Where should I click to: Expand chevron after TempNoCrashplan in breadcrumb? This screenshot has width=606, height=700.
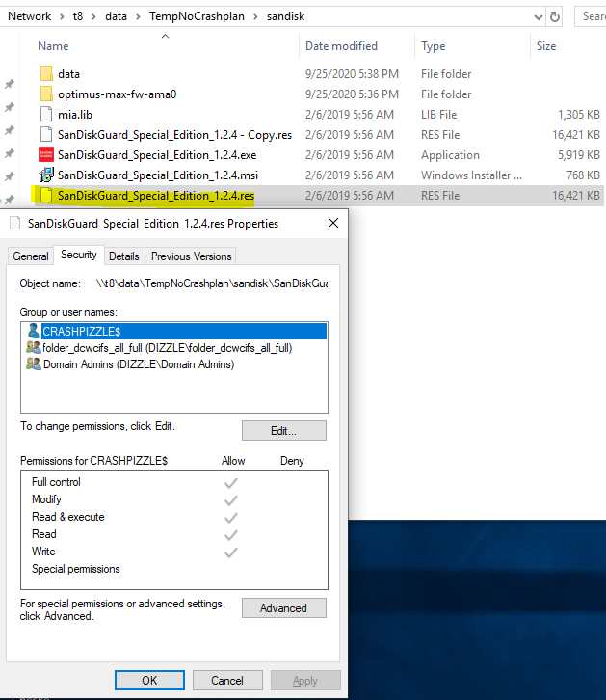pyautogui.click(x=256, y=17)
